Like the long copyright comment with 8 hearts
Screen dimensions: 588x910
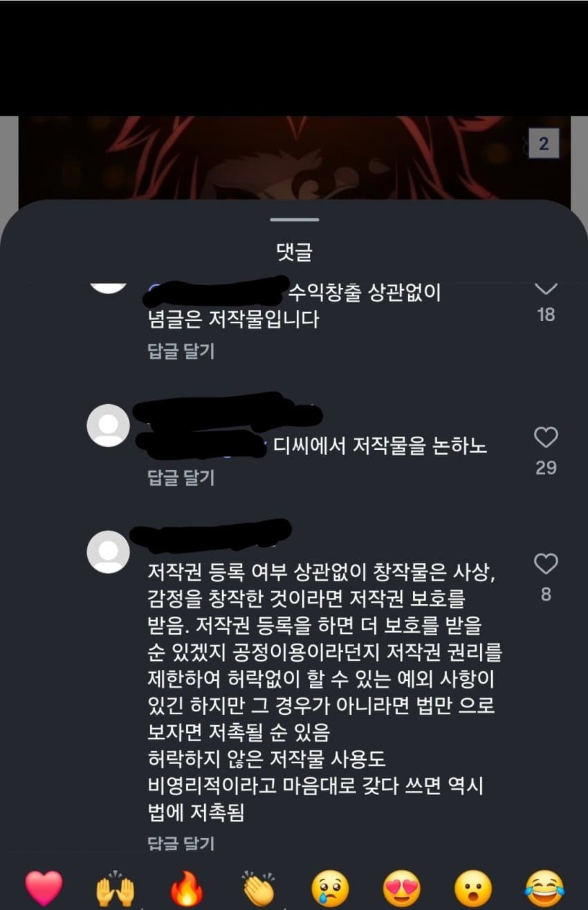click(546, 564)
